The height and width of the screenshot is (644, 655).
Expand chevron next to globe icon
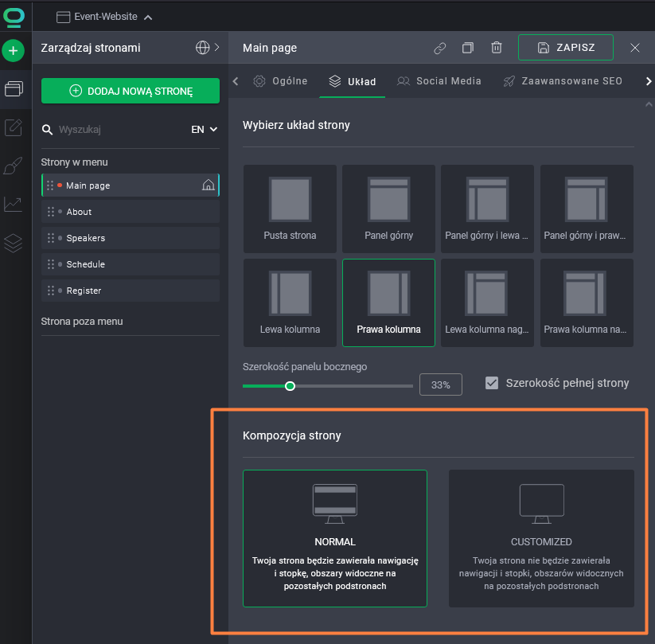pos(216,47)
